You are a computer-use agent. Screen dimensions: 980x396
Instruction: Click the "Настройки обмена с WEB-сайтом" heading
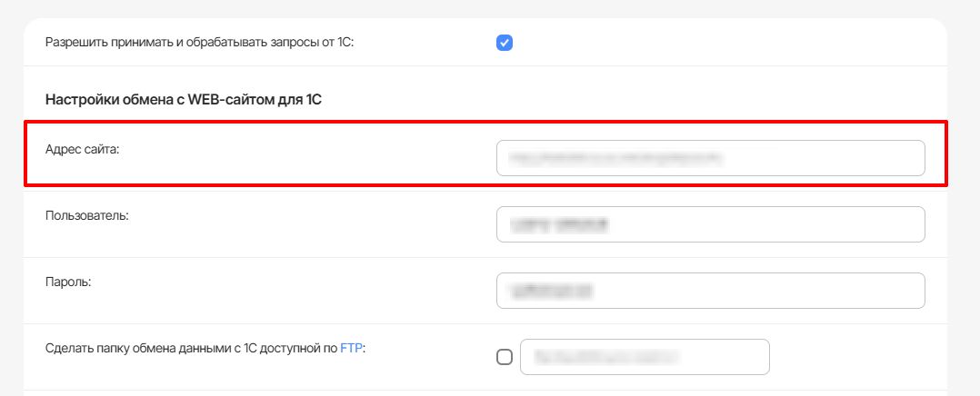184,100
